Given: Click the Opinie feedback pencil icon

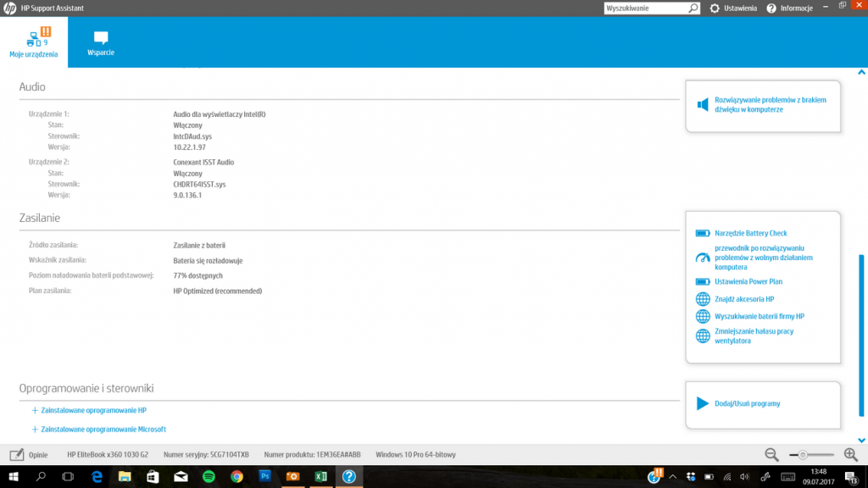Looking at the screenshot, I should point(17,454).
